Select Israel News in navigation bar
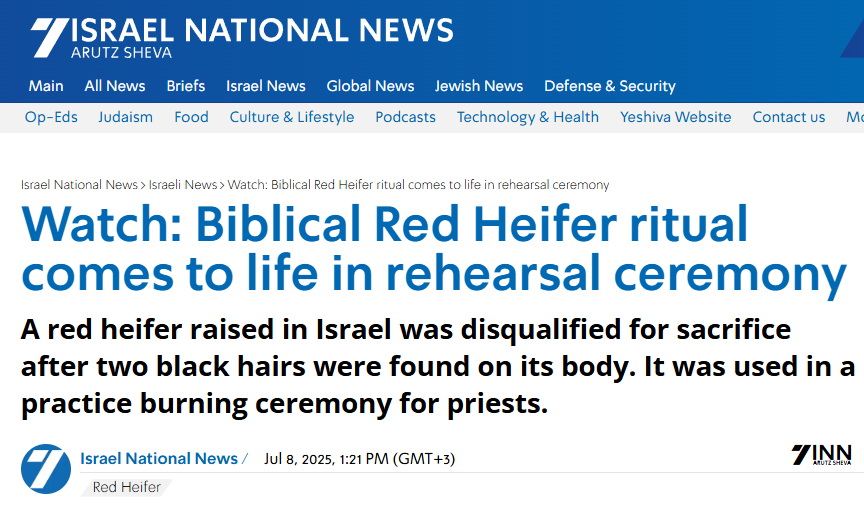 click(x=266, y=86)
